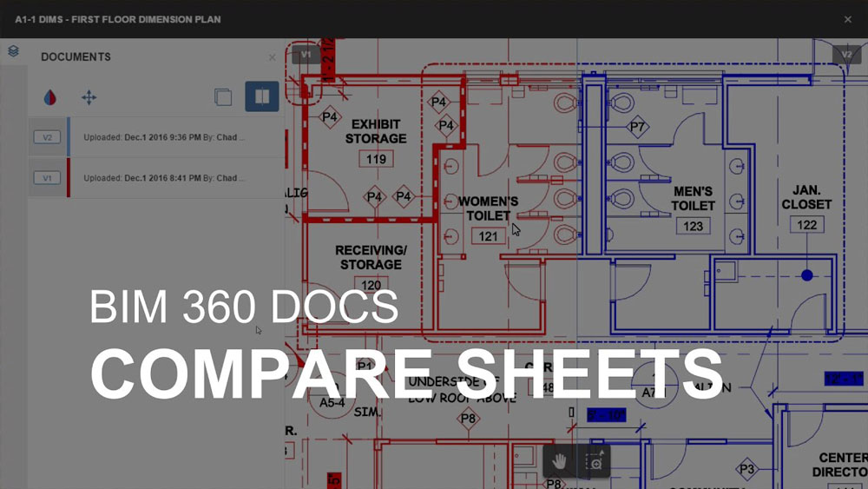Click the V1 label on drawing canvas
The height and width of the screenshot is (489, 868).
coord(306,56)
